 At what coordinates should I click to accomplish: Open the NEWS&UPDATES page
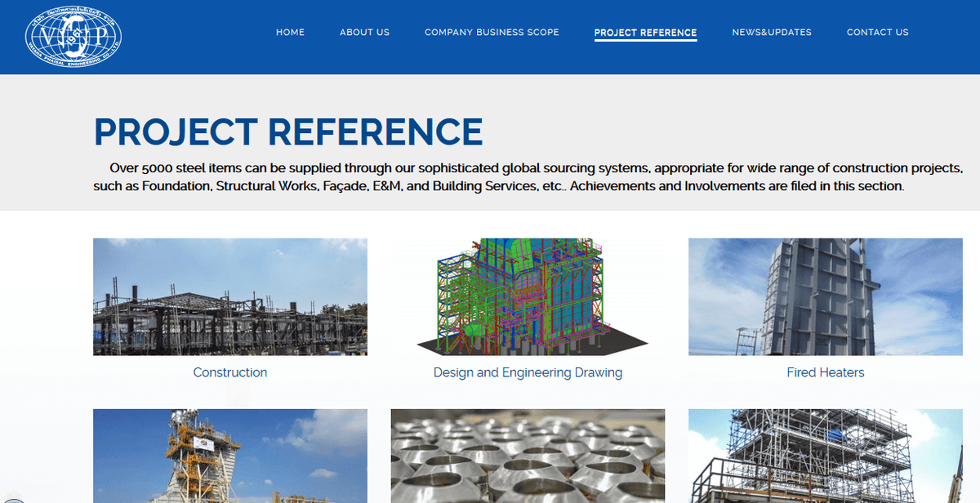772,33
